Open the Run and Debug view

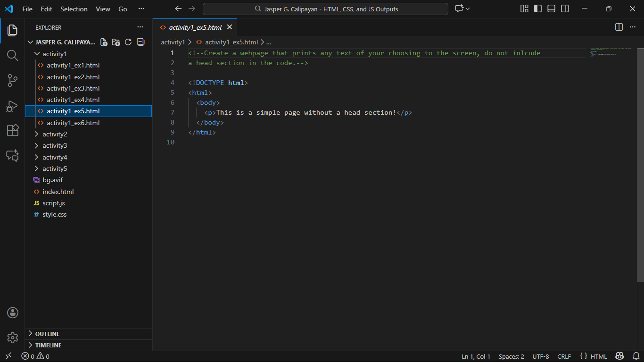point(12,106)
